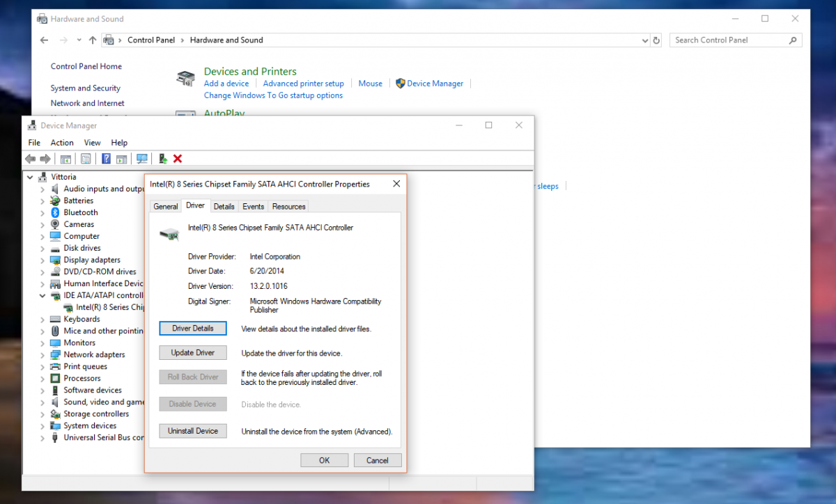Viewport: 836px width, 504px height.
Task: Open the Help menu
Action: click(119, 143)
